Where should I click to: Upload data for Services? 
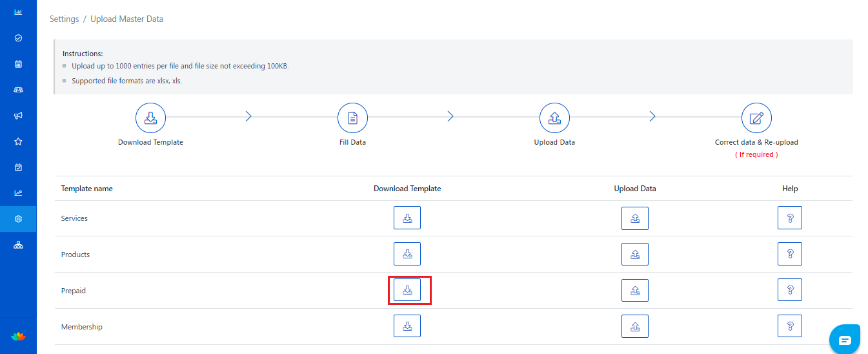click(x=635, y=218)
